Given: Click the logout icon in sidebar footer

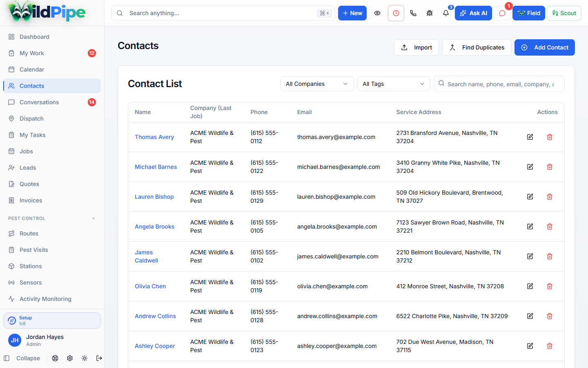Looking at the screenshot, I should [x=99, y=358].
